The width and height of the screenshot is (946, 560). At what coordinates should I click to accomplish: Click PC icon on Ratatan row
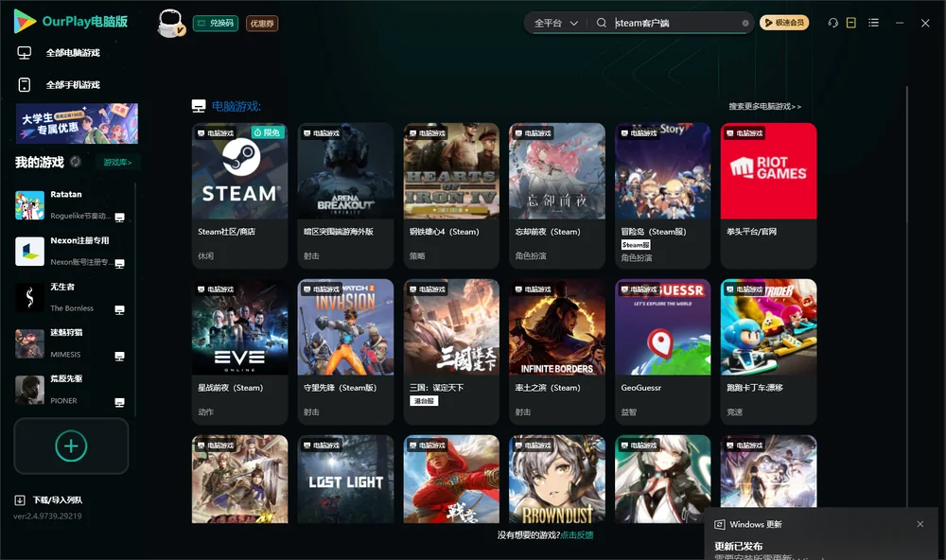click(x=119, y=218)
